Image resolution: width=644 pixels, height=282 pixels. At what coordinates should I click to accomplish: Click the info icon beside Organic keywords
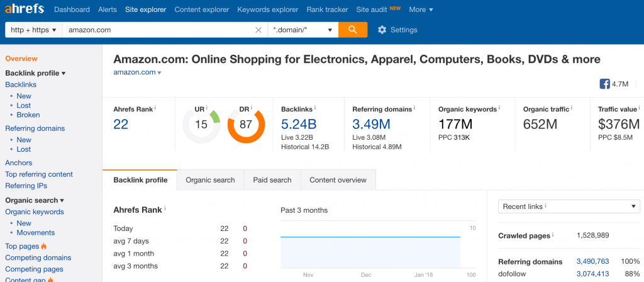coord(499,108)
